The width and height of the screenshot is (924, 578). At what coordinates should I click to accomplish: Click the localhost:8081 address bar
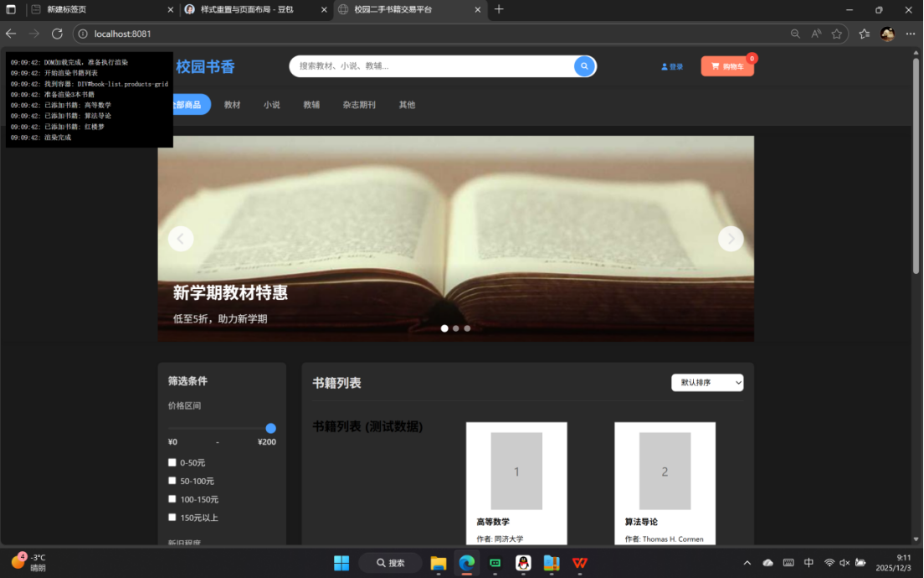coord(436,34)
